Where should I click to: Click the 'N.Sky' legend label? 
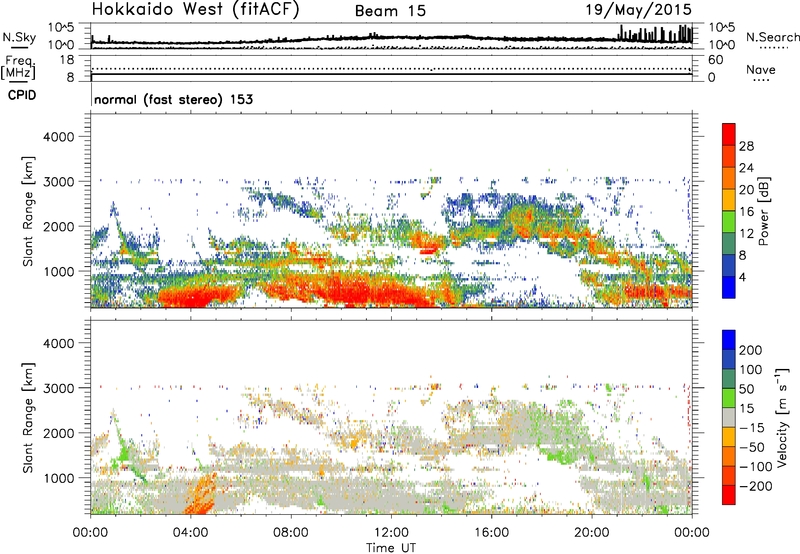click(19, 37)
